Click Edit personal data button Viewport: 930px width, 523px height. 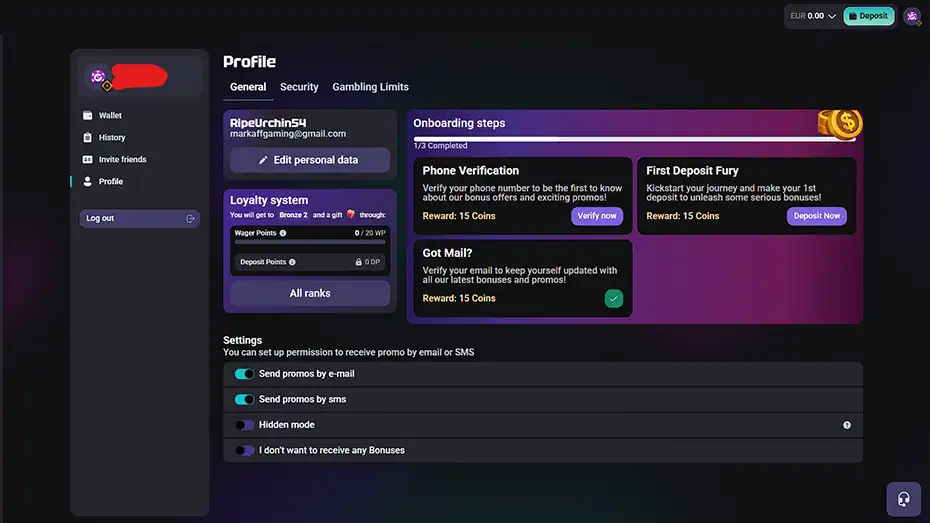pos(310,160)
